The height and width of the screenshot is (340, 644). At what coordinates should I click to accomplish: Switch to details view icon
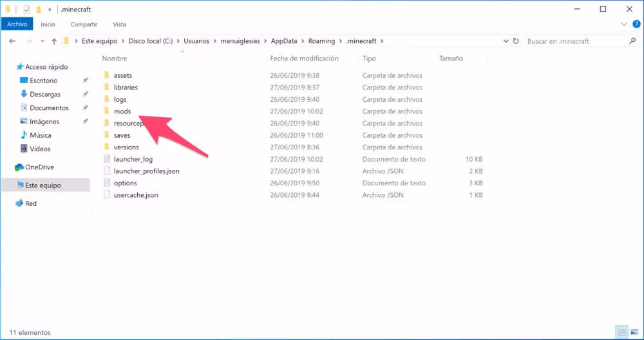tap(622, 332)
